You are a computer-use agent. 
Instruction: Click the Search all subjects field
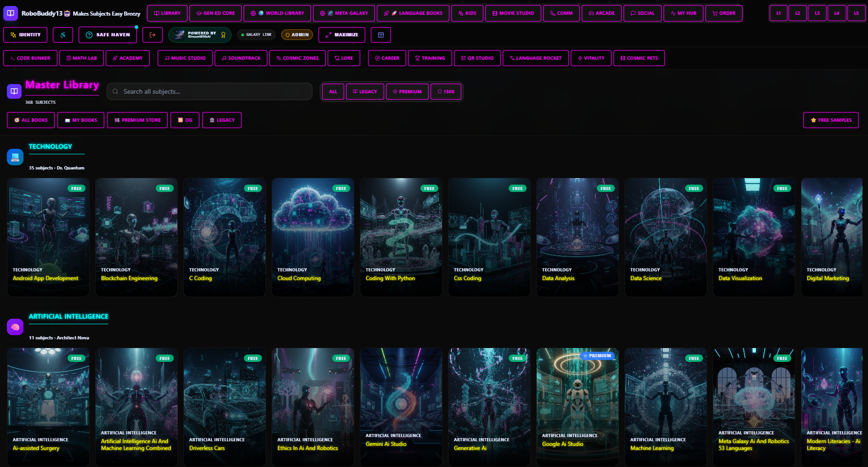coord(210,91)
